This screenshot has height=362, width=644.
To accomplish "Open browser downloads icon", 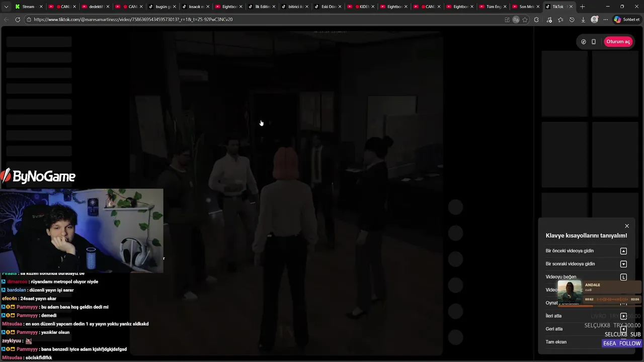I will [583, 20].
